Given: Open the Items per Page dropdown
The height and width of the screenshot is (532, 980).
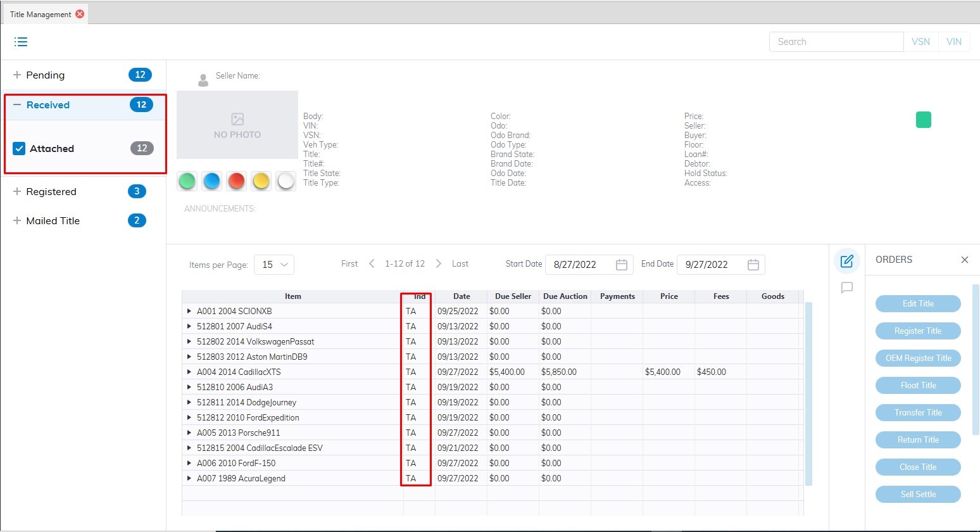Looking at the screenshot, I should tap(274, 265).
